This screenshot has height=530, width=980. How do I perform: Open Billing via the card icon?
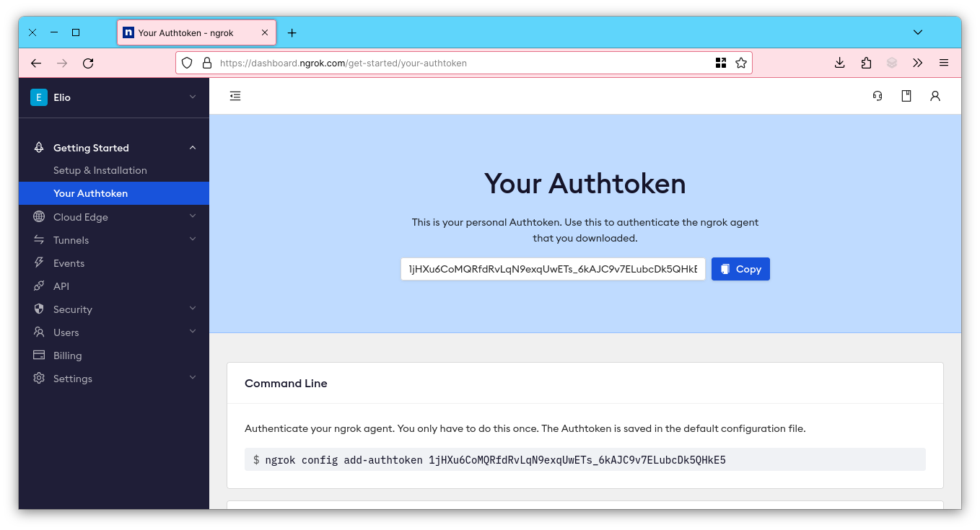(x=38, y=355)
